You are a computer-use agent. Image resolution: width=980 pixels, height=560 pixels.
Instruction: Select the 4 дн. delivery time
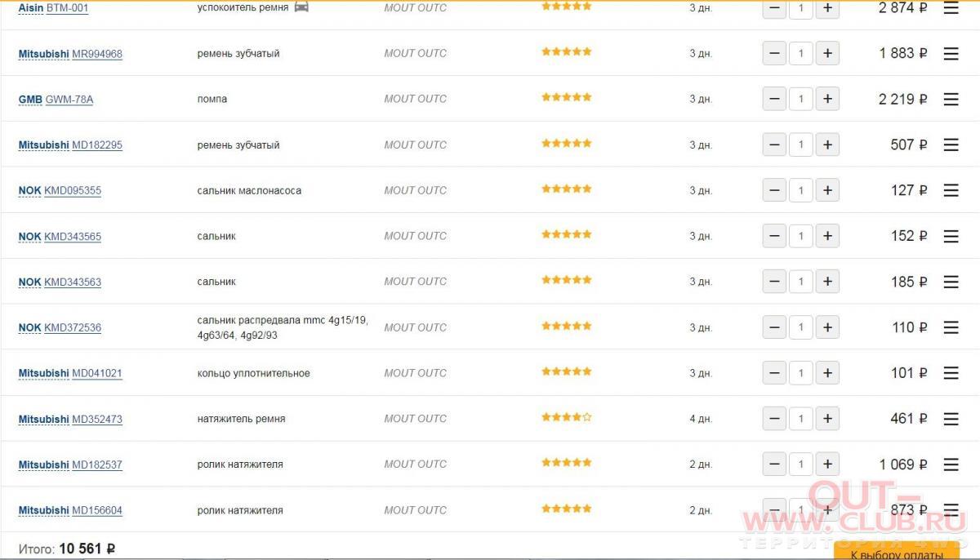[x=701, y=419]
